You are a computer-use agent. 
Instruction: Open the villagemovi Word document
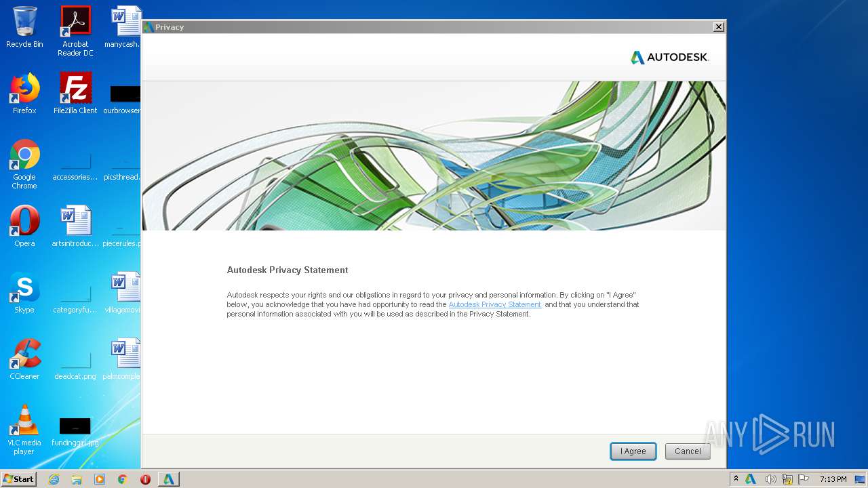tap(122, 293)
